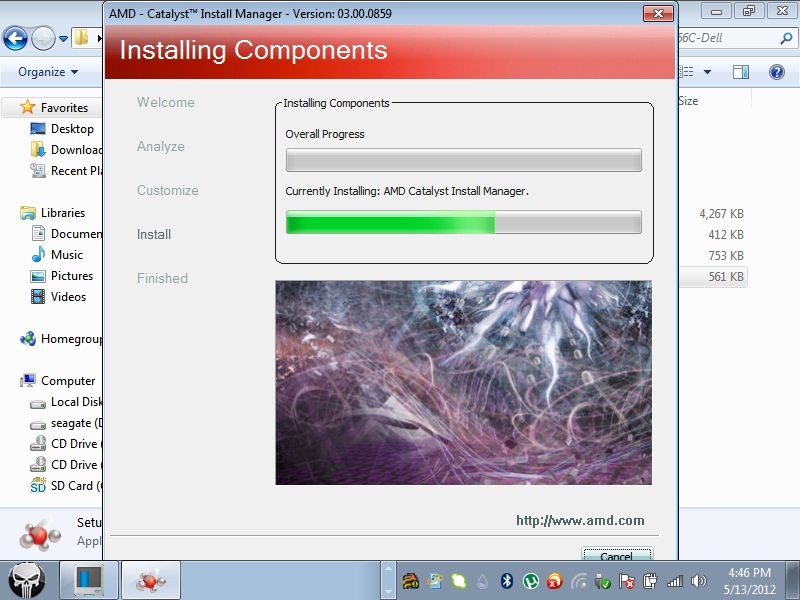
Task: Close the AMD Catalyst Install Manager window
Action: coord(658,13)
